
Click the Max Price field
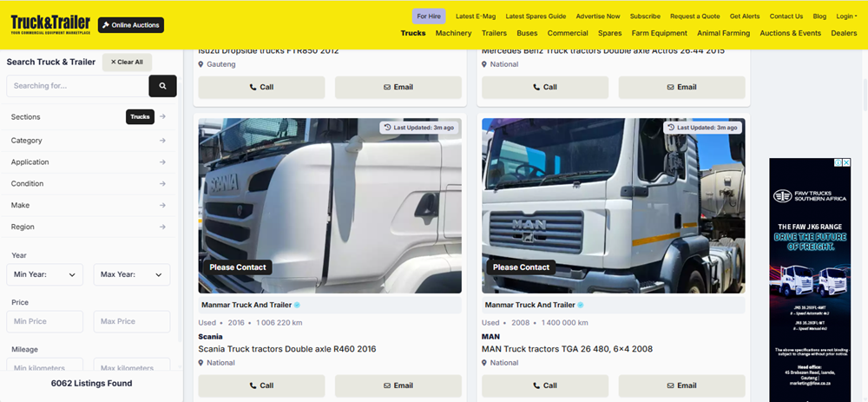pos(132,322)
